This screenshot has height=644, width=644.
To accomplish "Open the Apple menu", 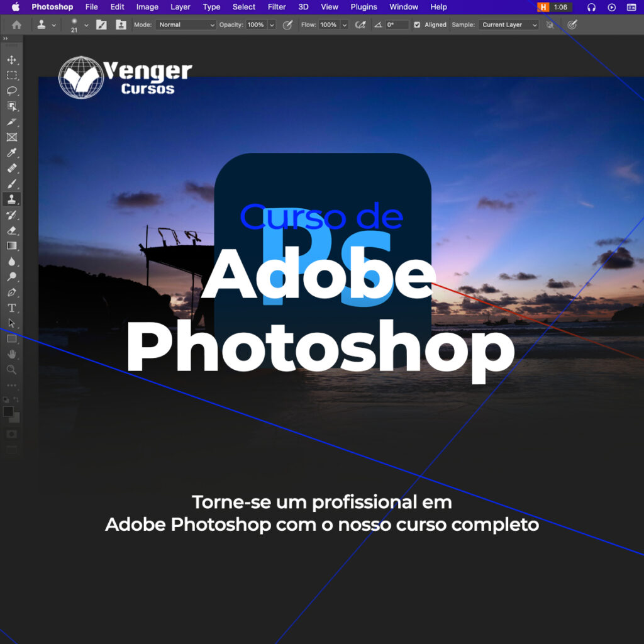I will 16,7.
